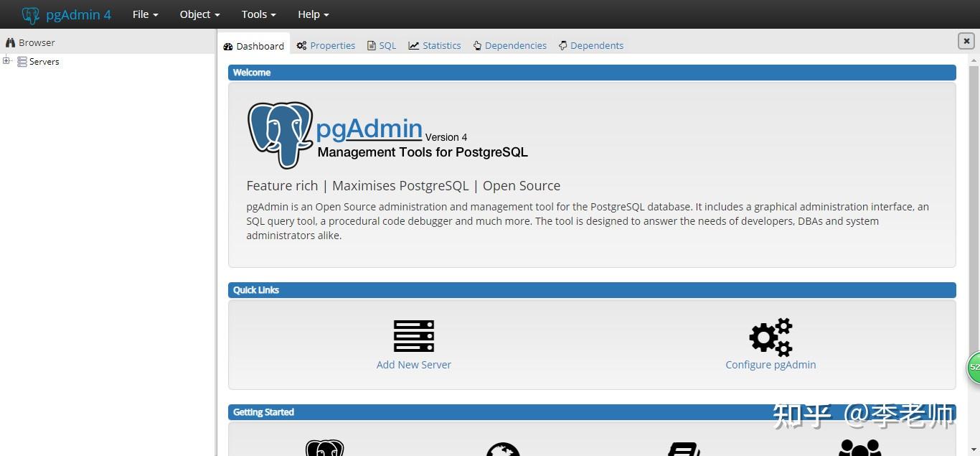Click the Configure pgAdmin link text
Viewport: 980px width, 456px height.
(x=771, y=364)
